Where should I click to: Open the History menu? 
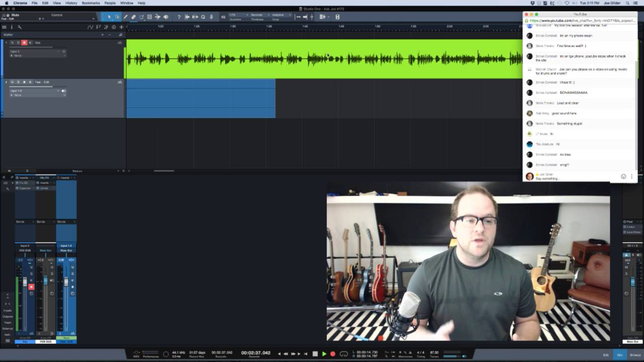tap(71, 3)
